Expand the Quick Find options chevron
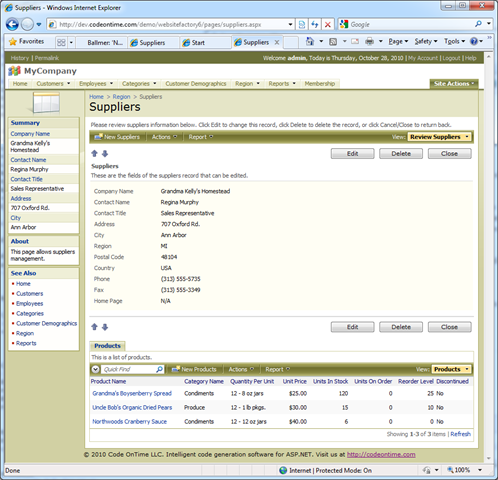Screen dimensions: 498x480 [x=96, y=369]
